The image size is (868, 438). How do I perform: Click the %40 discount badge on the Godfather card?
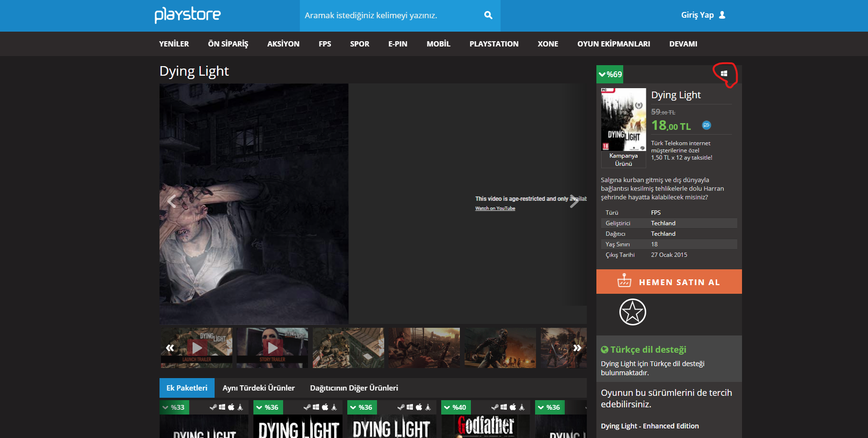click(x=456, y=407)
